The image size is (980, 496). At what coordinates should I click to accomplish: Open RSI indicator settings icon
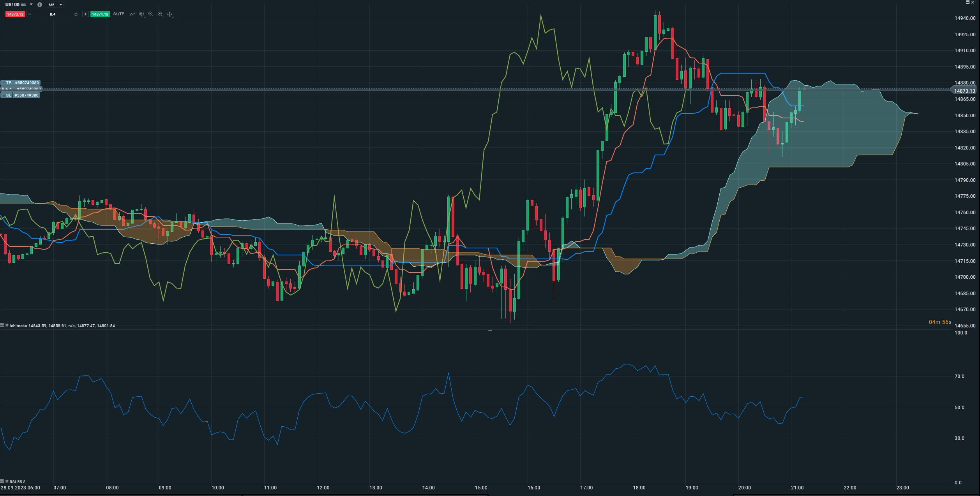coord(2,481)
